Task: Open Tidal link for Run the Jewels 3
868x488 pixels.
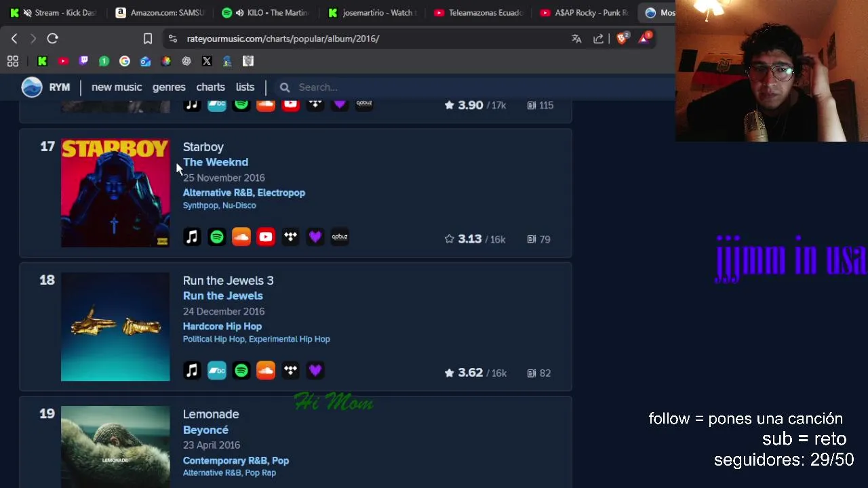Action: click(290, 370)
